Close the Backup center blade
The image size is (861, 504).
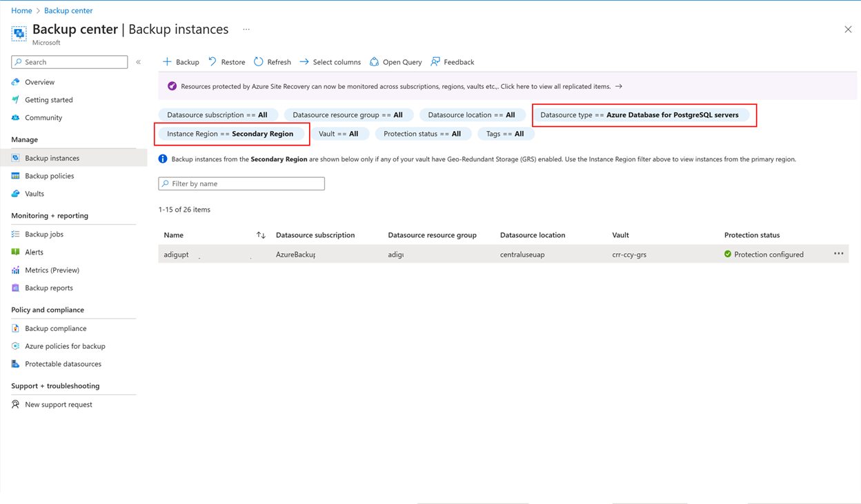pyautogui.click(x=848, y=29)
